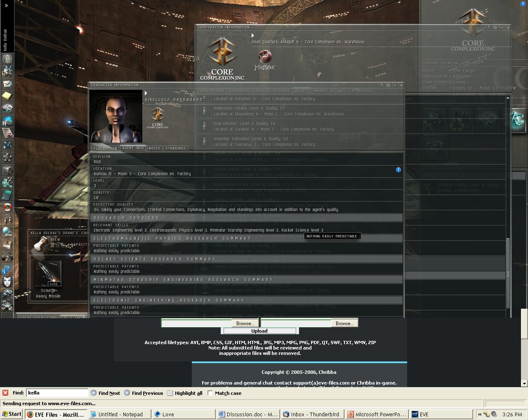Image resolution: width=528 pixels, height=420 pixels.
Task: Close the Firefox find bar
Action: (x=5, y=393)
